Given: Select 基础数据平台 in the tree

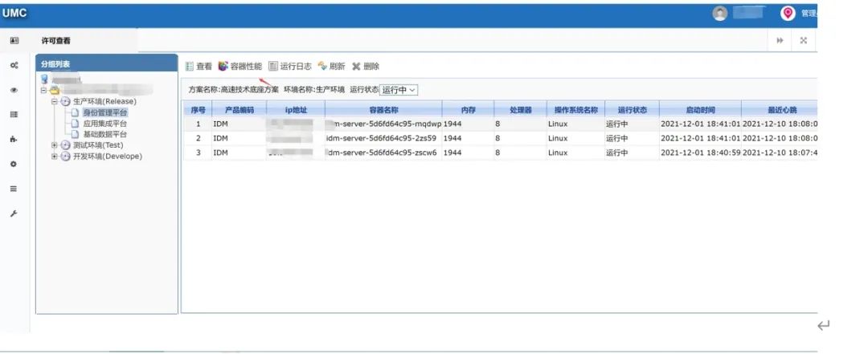Looking at the screenshot, I should pyautogui.click(x=105, y=134).
